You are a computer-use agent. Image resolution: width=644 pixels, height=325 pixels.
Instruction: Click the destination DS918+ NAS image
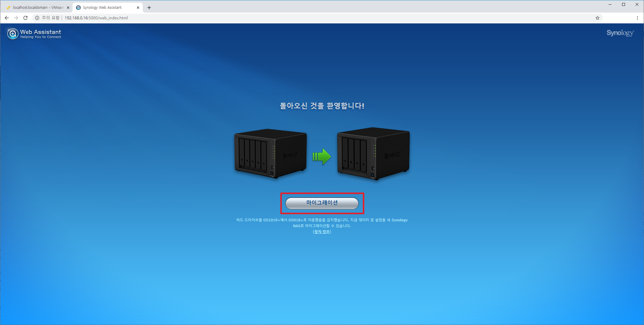coord(373,153)
